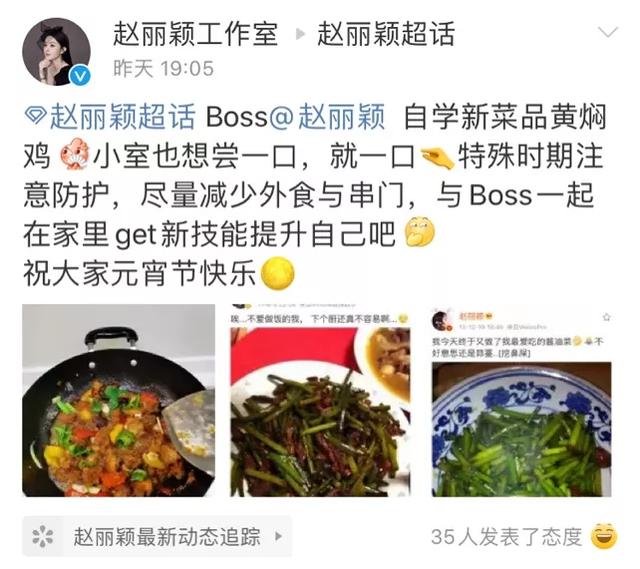Tap the pinching hand emoji
The height and width of the screenshot is (569, 640).
(x=436, y=157)
